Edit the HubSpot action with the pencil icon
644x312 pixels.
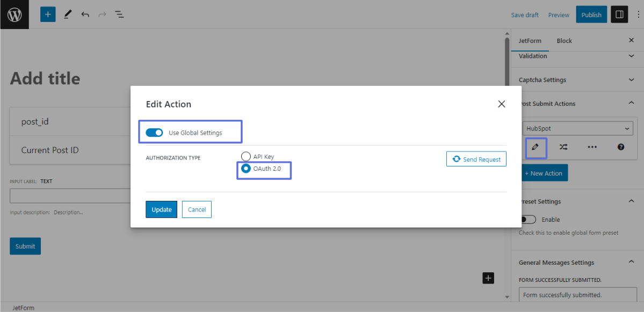pos(536,147)
